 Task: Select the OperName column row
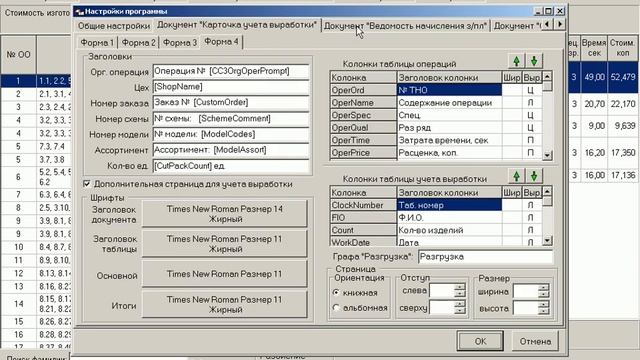tap(363, 103)
